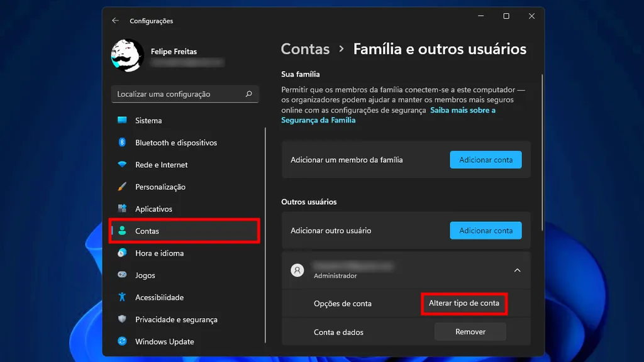Click the Acessibilidade figure icon

click(x=122, y=297)
